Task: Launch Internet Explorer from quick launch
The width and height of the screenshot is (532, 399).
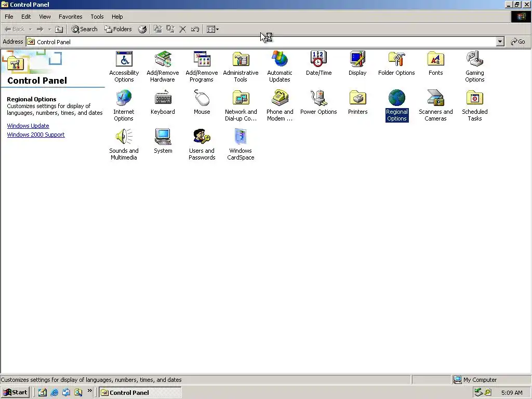Action: 54,393
